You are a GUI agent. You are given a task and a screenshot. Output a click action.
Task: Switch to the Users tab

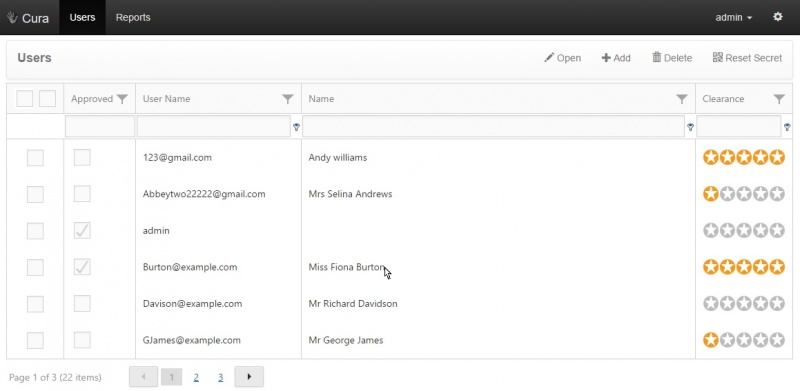(x=82, y=17)
